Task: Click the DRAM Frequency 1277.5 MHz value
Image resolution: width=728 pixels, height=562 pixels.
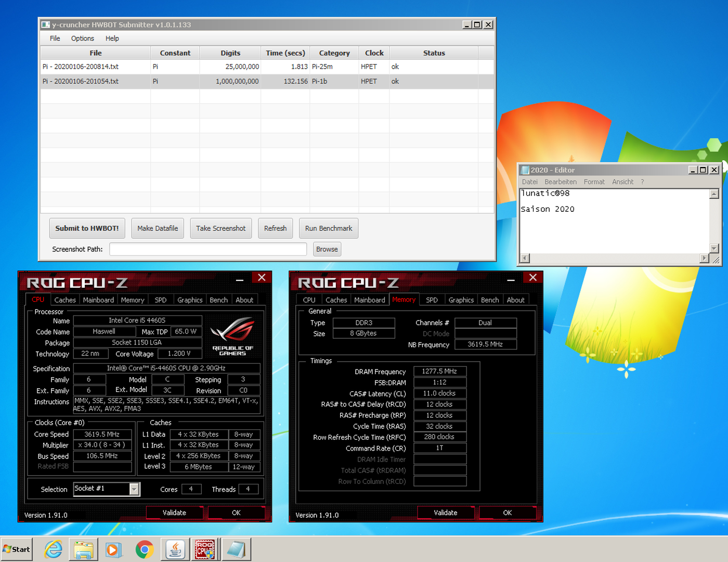Action: pyautogui.click(x=440, y=371)
